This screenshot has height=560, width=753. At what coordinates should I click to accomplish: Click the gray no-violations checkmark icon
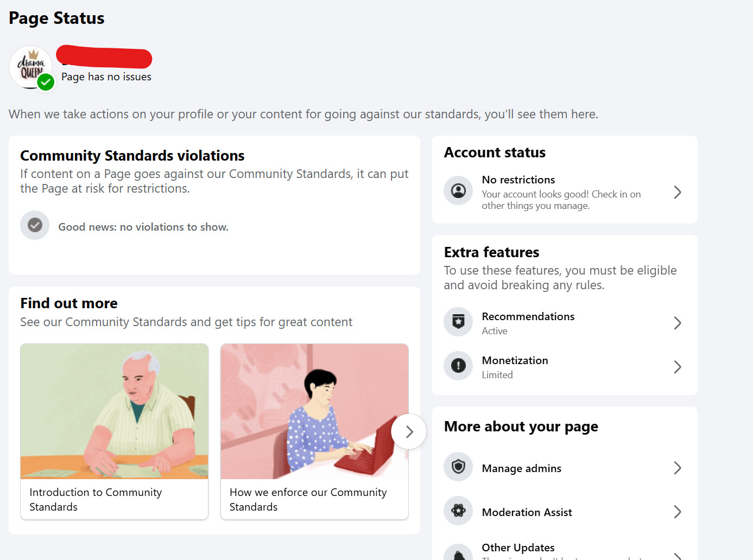tap(35, 225)
